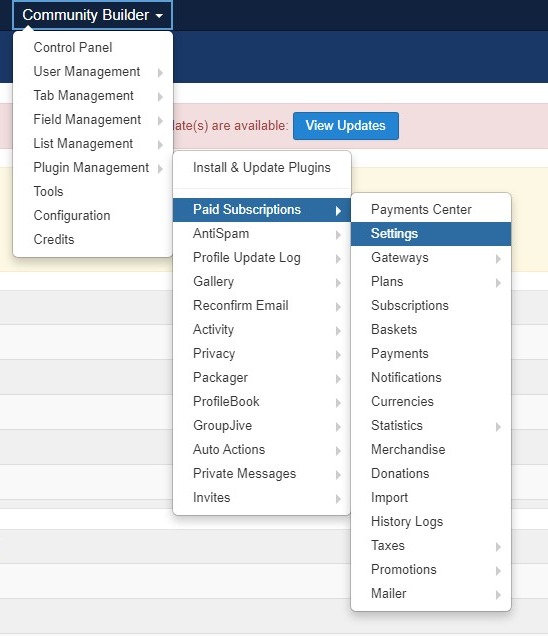548x636 pixels.
Task: Open Credits menu entry
Action: coord(93,239)
